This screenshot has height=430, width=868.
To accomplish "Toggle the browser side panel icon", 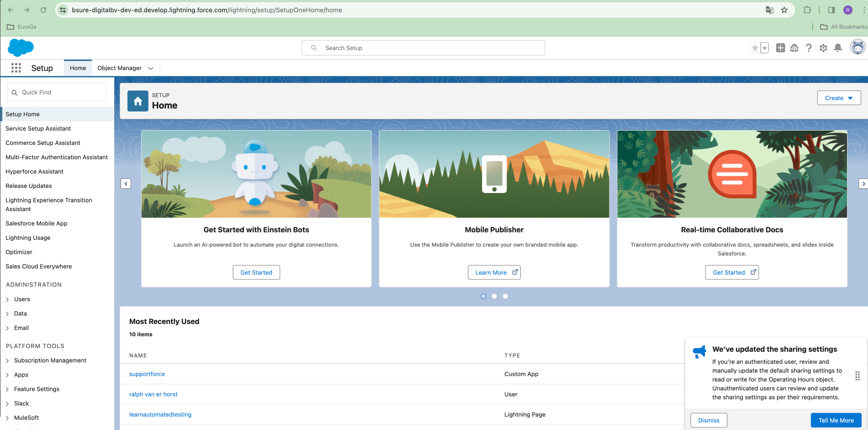I will coord(832,10).
